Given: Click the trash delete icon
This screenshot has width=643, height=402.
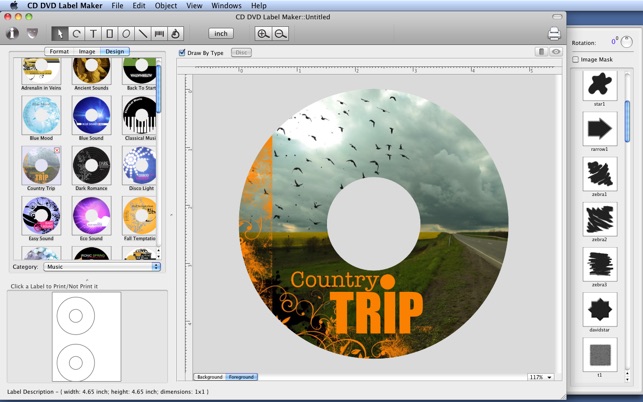Looking at the screenshot, I should point(541,52).
